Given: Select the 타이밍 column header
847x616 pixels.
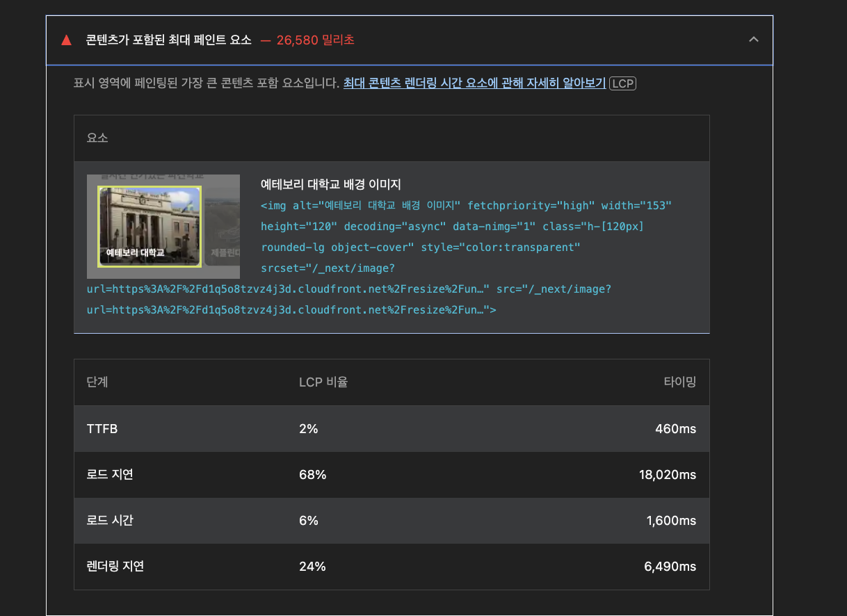Looking at the screenshot, I should tap(679, 382).
